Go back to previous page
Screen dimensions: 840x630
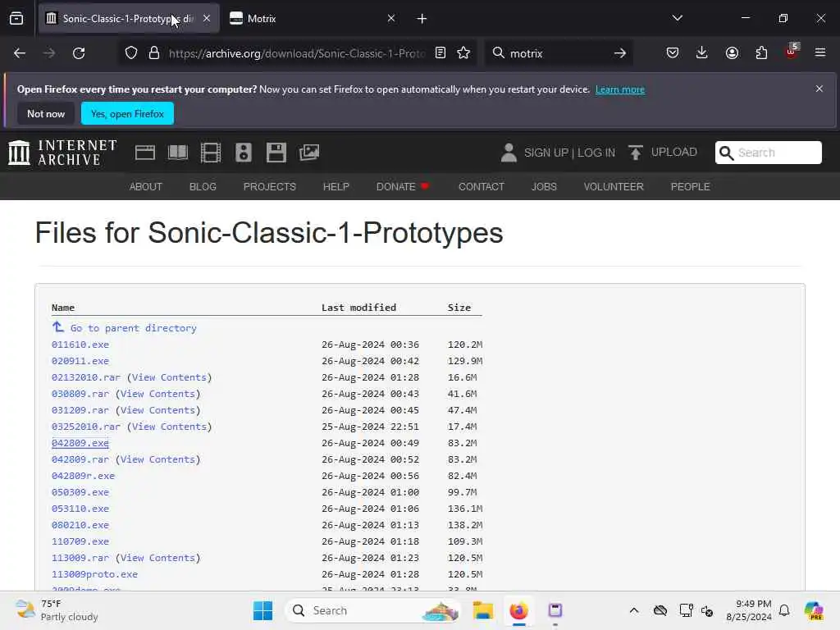[20, 53]
